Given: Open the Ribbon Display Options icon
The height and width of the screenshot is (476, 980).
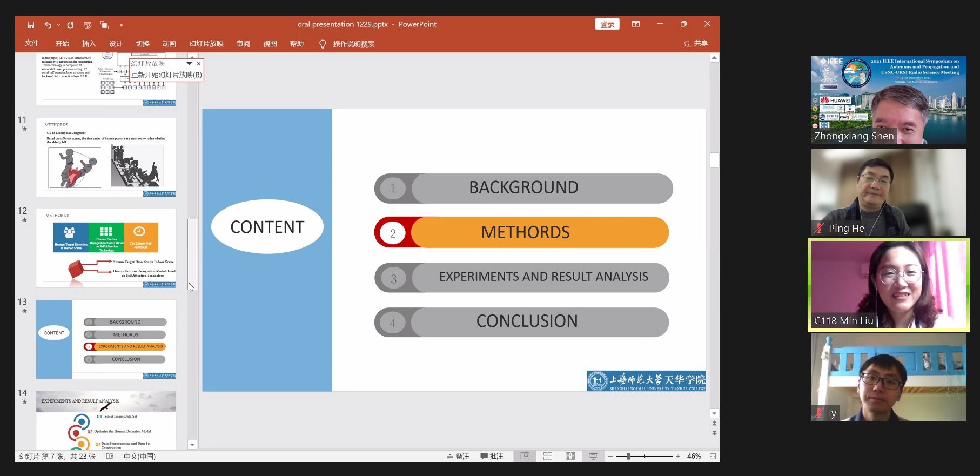Looking at the screenshot, I should pyautogui.click(x=636, y=24).
